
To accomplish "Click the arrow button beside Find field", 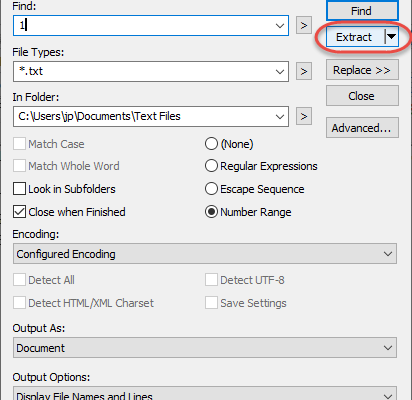I will (304, 25).
